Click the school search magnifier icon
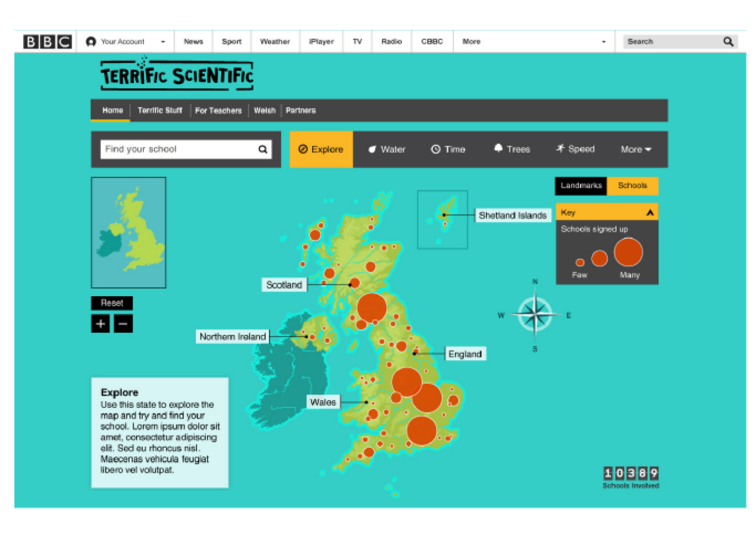The image size is (756, 535). point(263,149)
